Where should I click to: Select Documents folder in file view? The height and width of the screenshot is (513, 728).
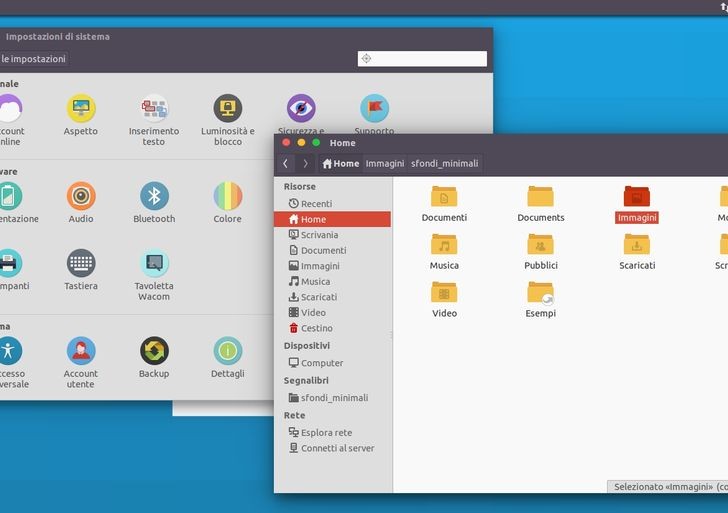tap(540, 196)
